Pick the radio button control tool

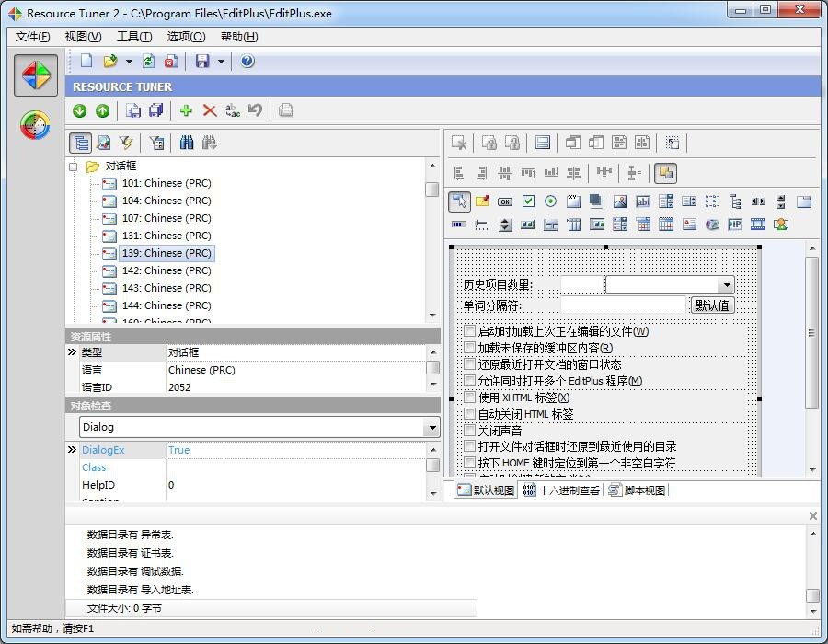coord(551,201)
